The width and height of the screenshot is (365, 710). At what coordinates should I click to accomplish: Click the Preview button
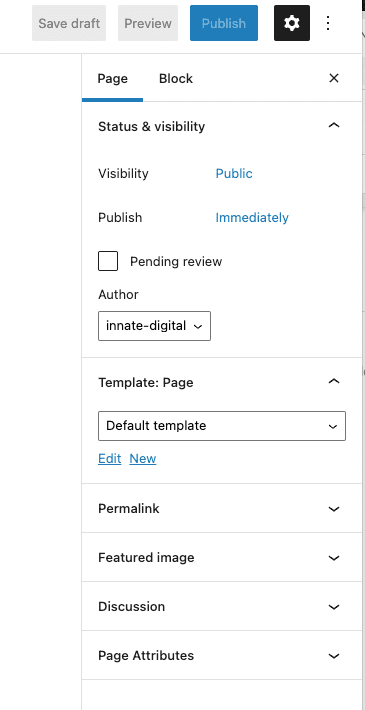click(148, 23)
